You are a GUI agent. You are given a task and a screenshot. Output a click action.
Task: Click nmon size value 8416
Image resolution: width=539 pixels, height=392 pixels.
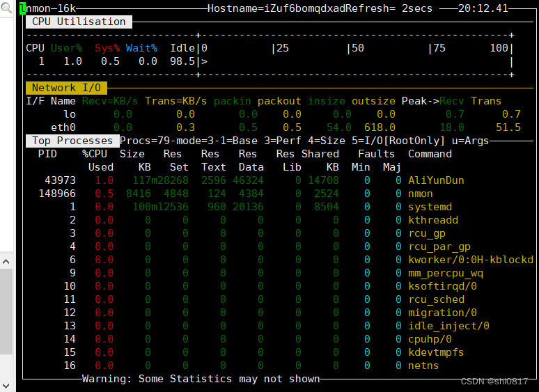tap(138, 194)
